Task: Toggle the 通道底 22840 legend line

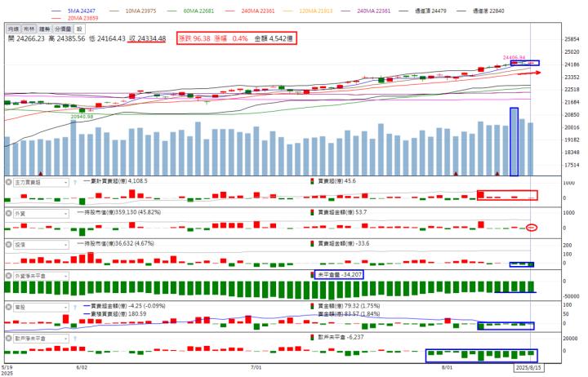Action: click(x=480, y=11)
